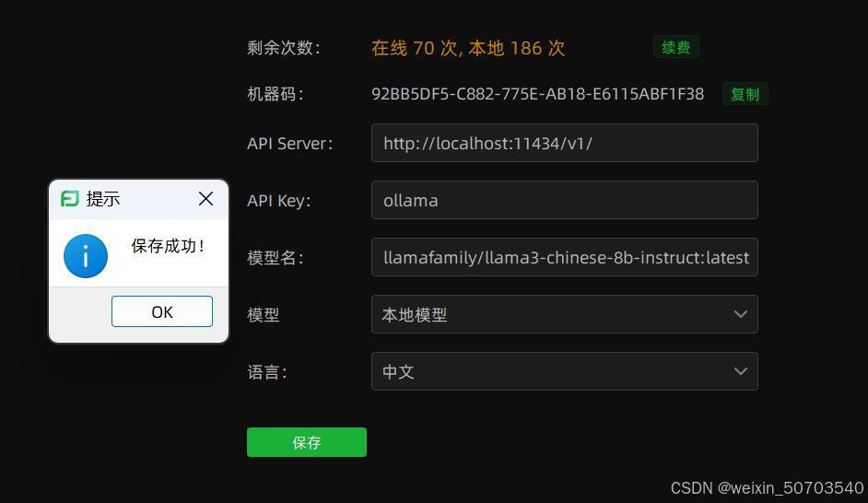The width and height of the screenshot is (868, 503).
Task: Click the green 保存 button
Action: [307, 442]
